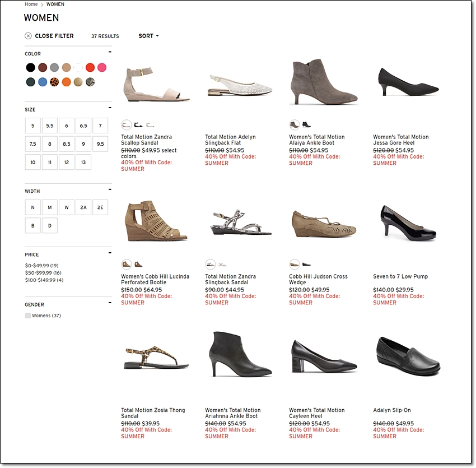The height and width of the screenshot is (468, 476).
Task: Go to Home breadcrumb
Action: [x=31, y=4]
